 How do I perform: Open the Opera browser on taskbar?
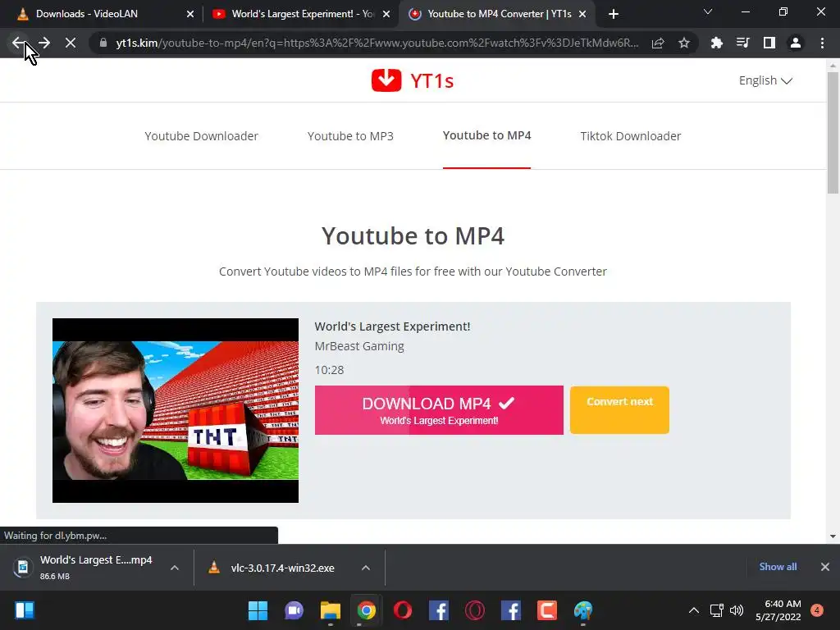pos(403,610)
